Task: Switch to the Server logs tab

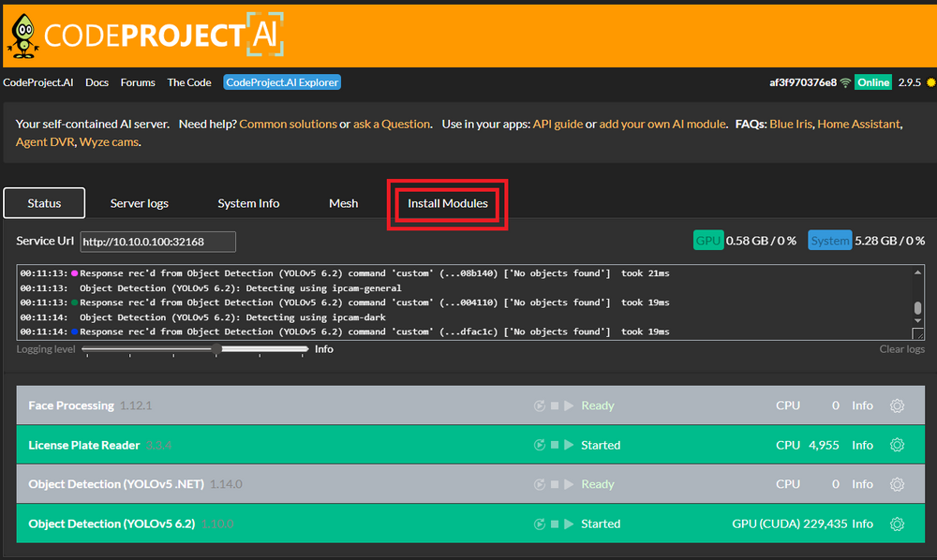Action: (x=140, y=203)
